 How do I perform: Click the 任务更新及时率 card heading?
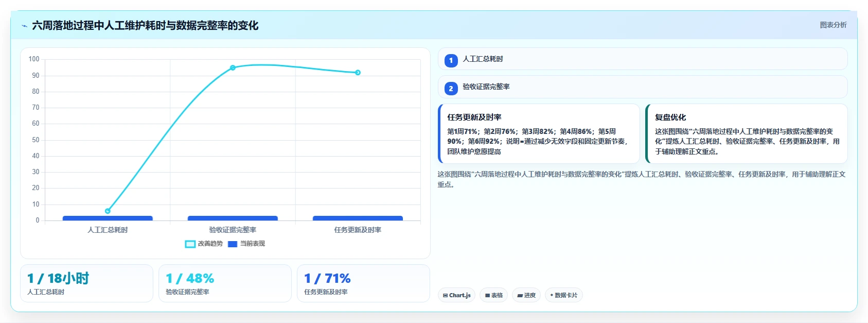[x=474, y=117]
